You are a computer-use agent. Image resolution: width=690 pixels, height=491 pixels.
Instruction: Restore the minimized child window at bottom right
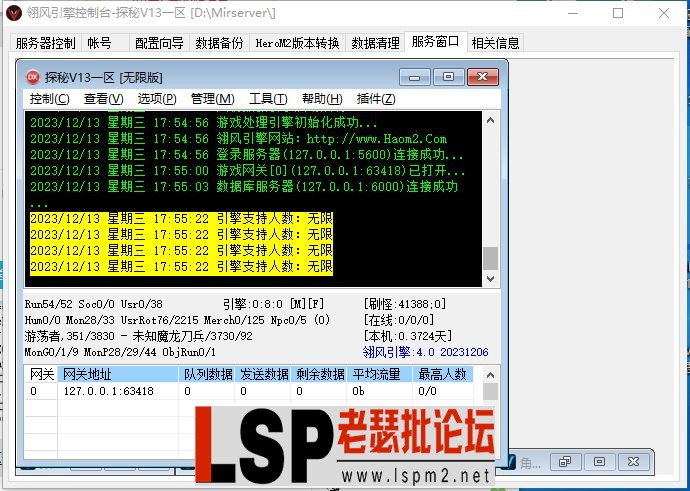pyautogui.click(x=565, y=462)
